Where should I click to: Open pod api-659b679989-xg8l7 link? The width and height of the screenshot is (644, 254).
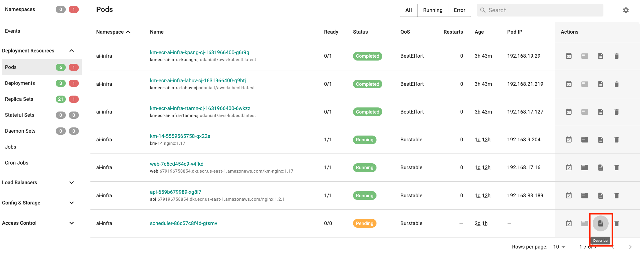tap(175, 192)
